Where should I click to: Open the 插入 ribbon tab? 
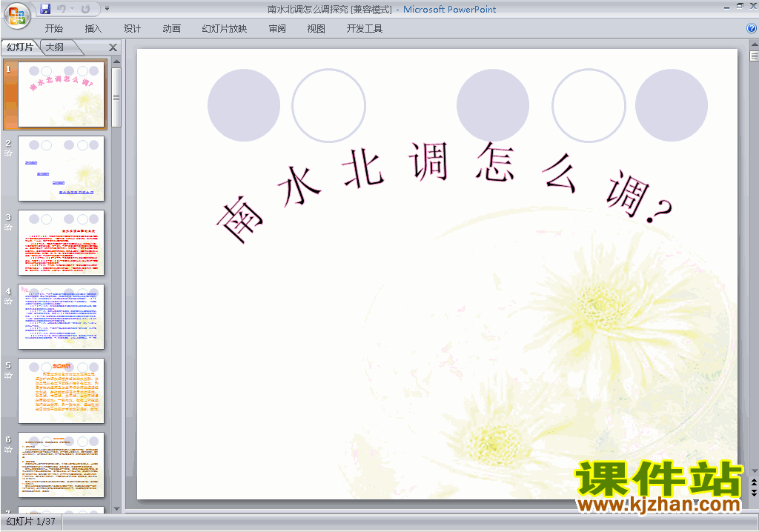tap(93, 29)
